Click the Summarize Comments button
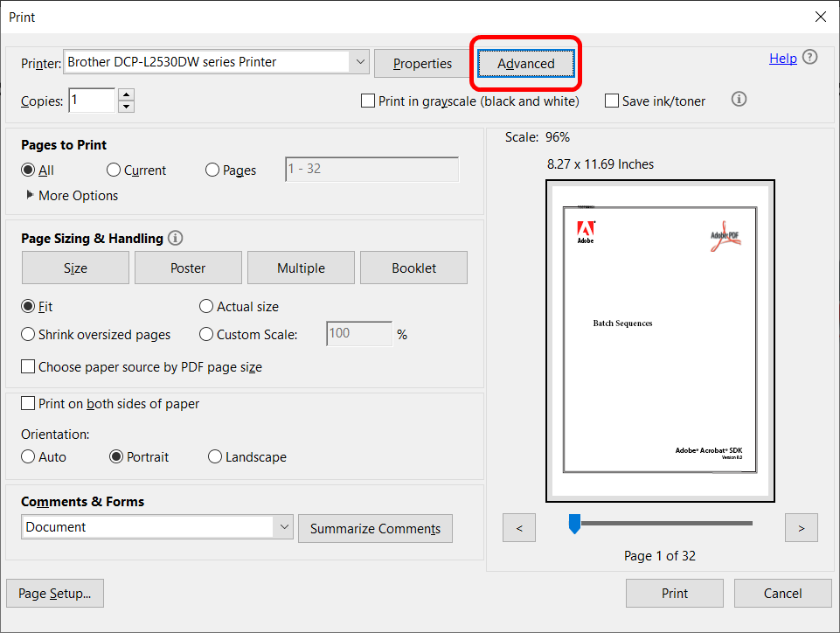Image resolution: width=840 pixels, height=633 pixels. point(375,528)
